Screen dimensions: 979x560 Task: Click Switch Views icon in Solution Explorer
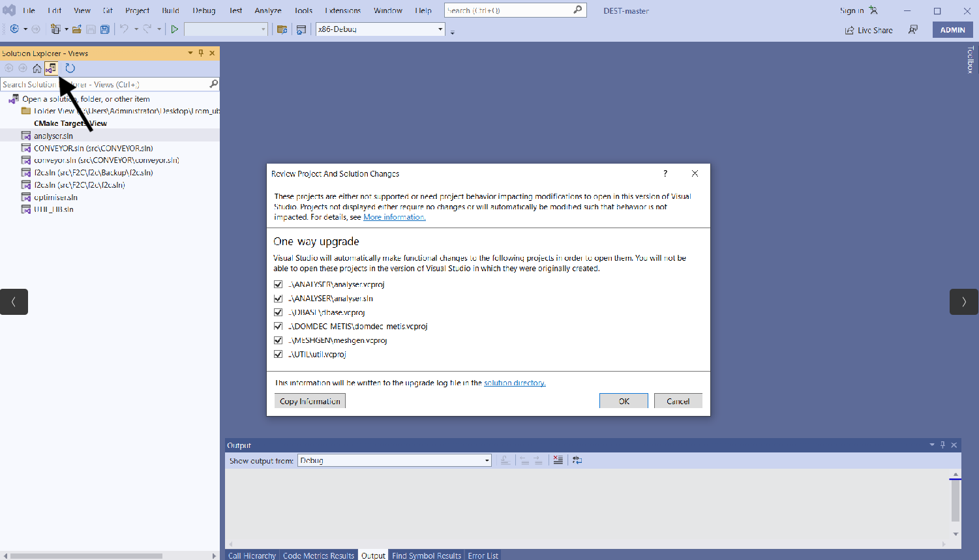(51, 68)
